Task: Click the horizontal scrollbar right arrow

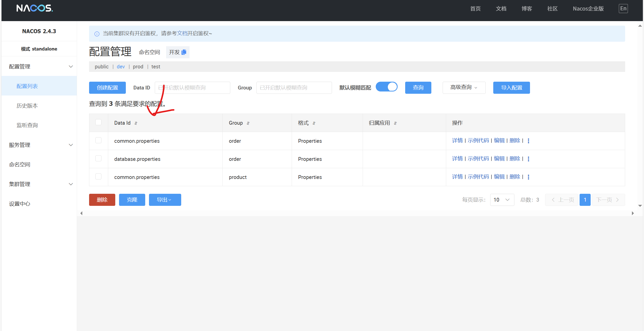Action: pyautogui.click(x=633, y=213)
